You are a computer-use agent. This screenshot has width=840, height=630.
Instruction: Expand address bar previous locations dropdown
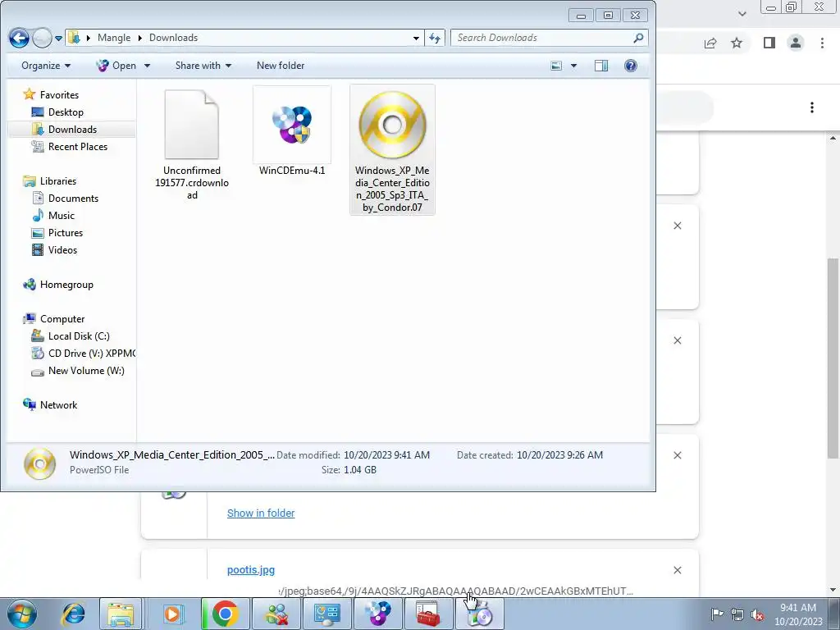(x=416, y=38)
